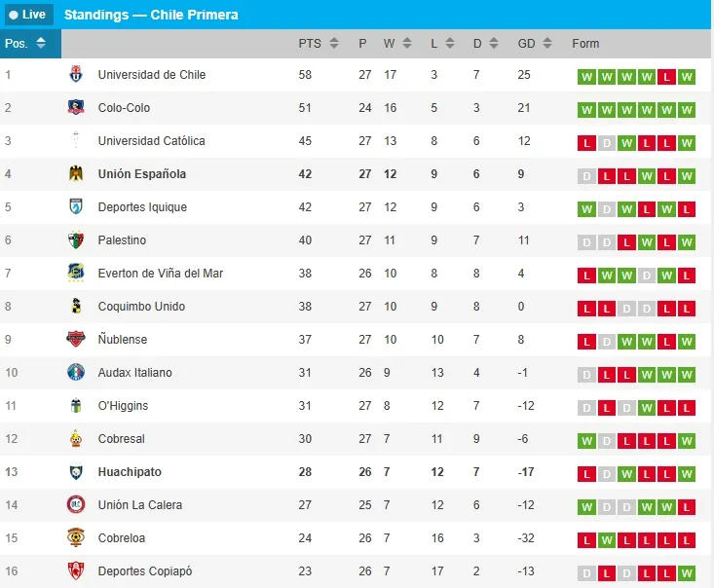Screen dimensions: 714x588
Task: Toggle the Live indicator button
Action: tap(27, 15)
